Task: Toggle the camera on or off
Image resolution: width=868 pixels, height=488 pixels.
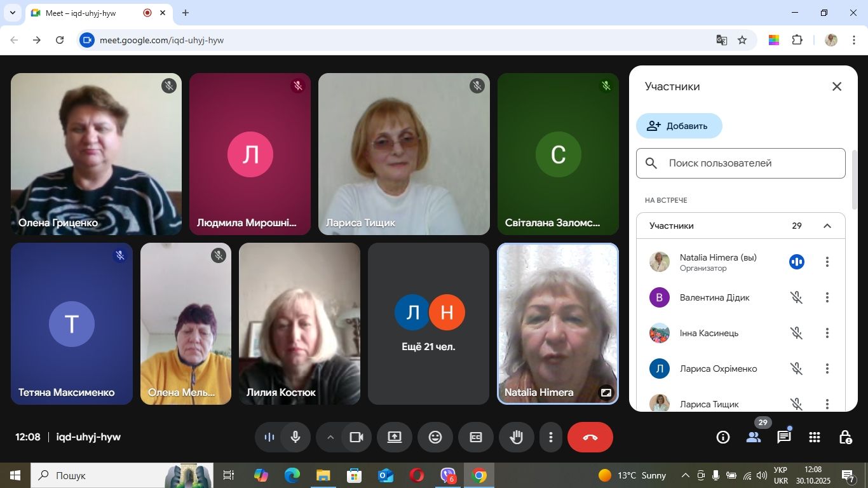Action: coord(356,437)
